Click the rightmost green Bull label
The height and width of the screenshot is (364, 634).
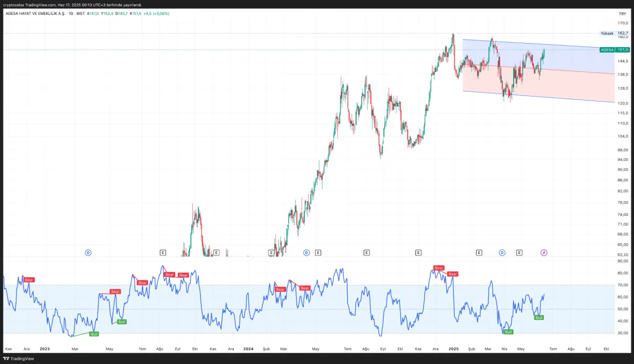(x=539, y=317)
